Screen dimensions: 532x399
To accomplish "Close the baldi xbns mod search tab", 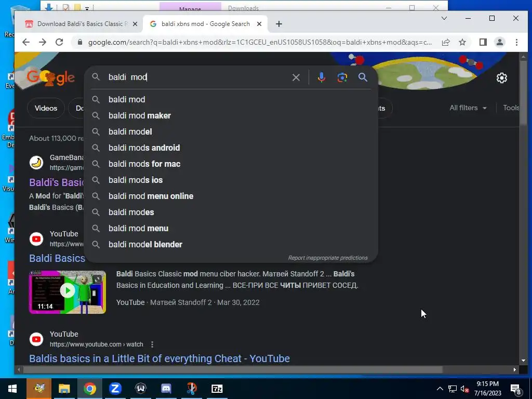I will pyautogui.click(x=259, y=24).
